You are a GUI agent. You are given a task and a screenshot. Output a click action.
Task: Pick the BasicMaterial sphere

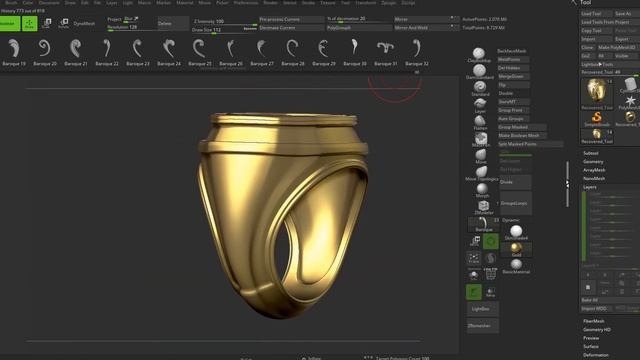[x=516, y=267]
